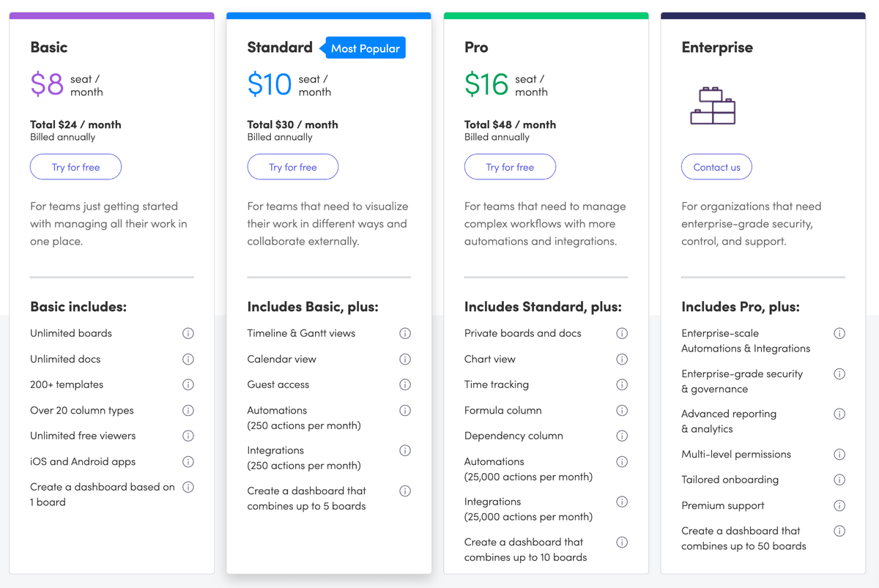Start free trial of Standard plan
This screenshot has height=588, width=879.
(x=293, y=167)
